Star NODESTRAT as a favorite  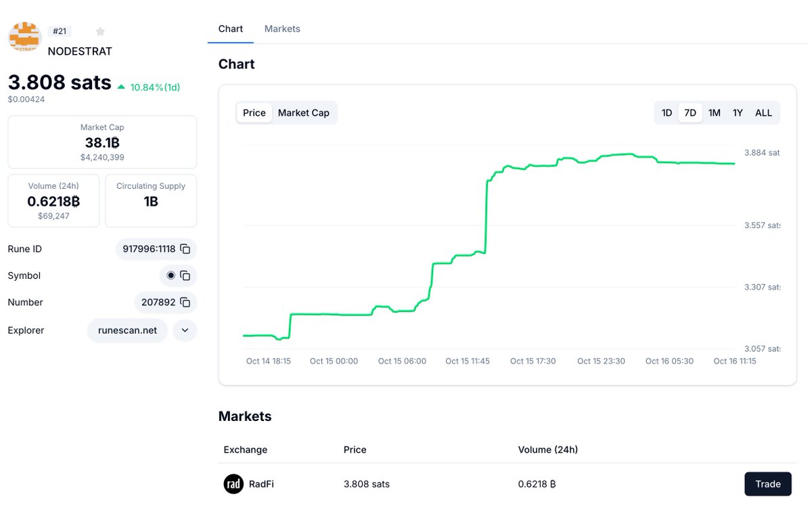pos(100,31)
